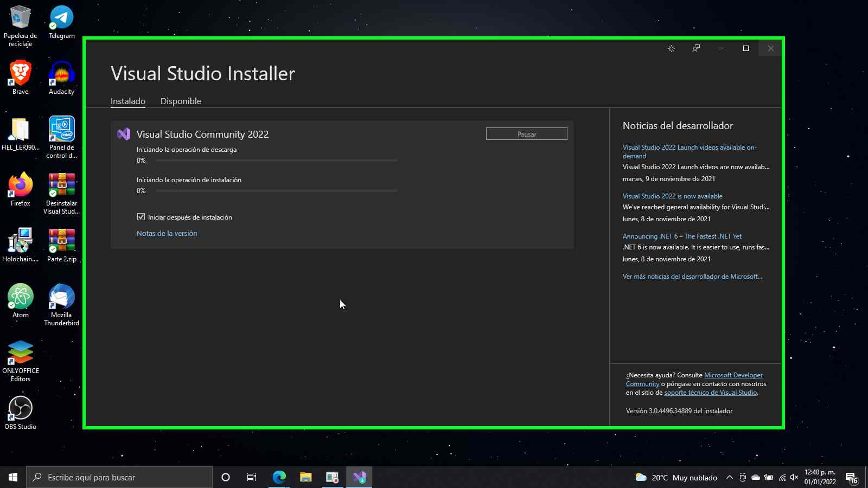
Task: Select the Instalado tab
Action: tap(128, 101)
